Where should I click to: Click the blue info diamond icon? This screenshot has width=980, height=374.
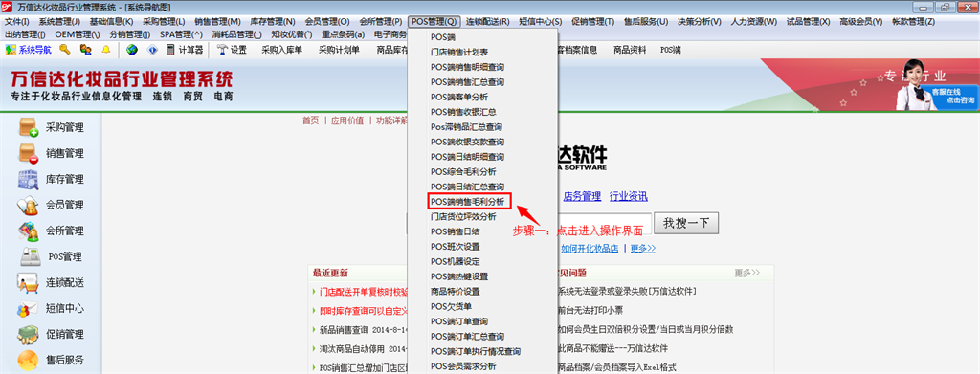point(152,50)
